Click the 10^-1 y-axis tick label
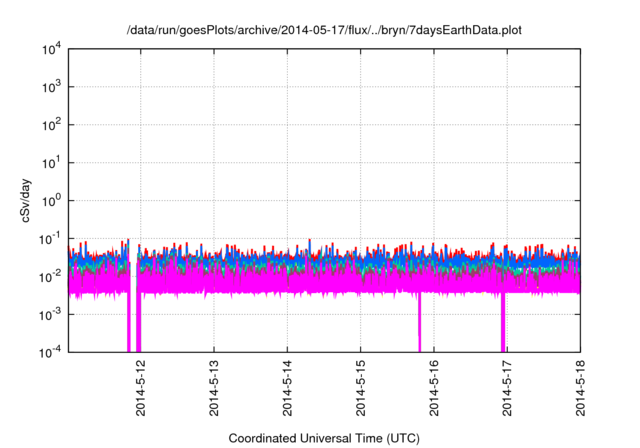 pyautogui.click(x=50, y=239)
